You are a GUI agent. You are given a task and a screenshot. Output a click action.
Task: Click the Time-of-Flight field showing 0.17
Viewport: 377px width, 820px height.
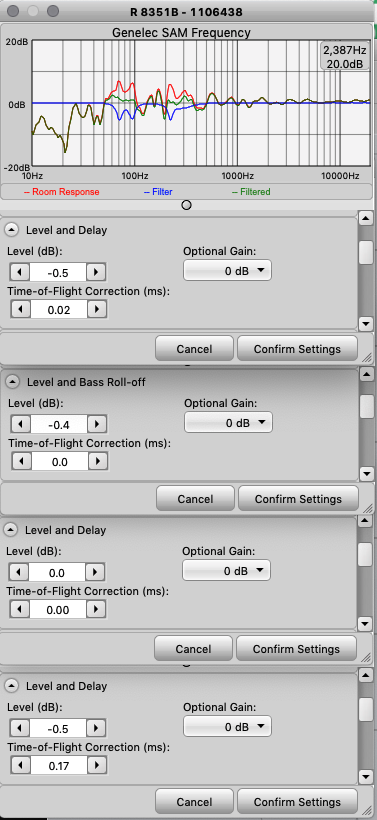coord(59,766)
